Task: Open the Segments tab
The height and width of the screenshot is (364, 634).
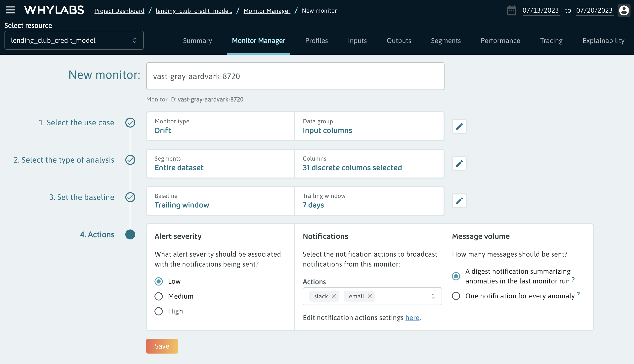Action: pos(446,41)
